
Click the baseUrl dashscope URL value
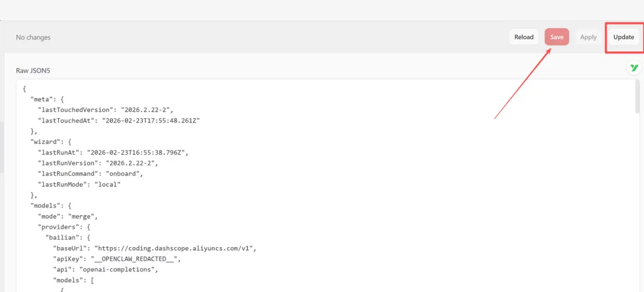(x=179, y=248)
